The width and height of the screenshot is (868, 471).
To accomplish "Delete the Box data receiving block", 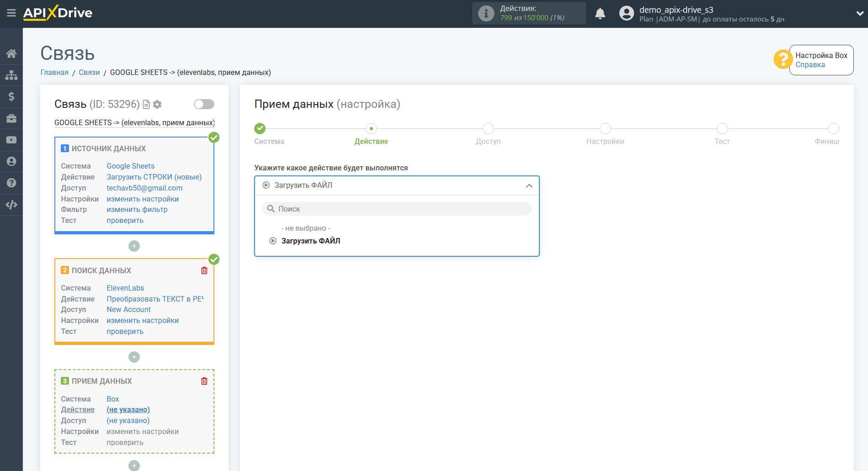I will 204,381.
